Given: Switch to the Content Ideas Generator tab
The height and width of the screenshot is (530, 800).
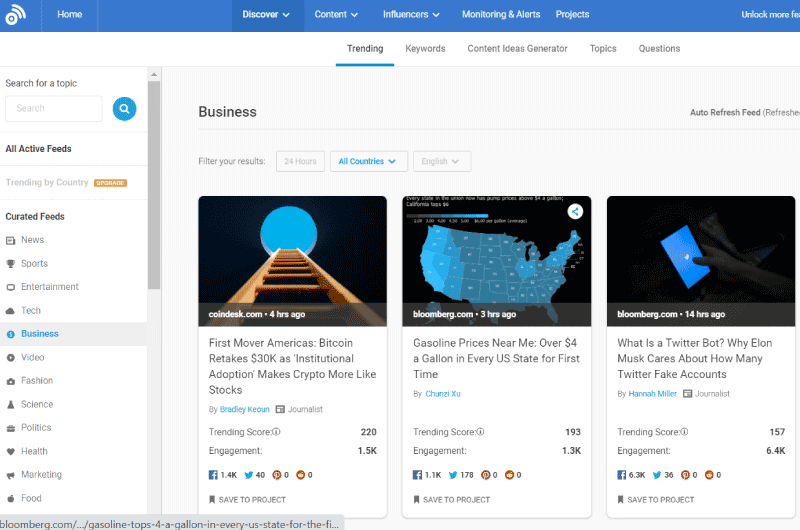Looking at the screenshot, I should point(517,49).
